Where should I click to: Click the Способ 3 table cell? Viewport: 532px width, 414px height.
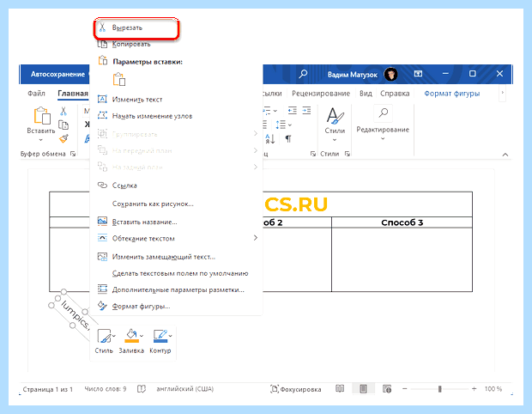(x=402, y=222)
